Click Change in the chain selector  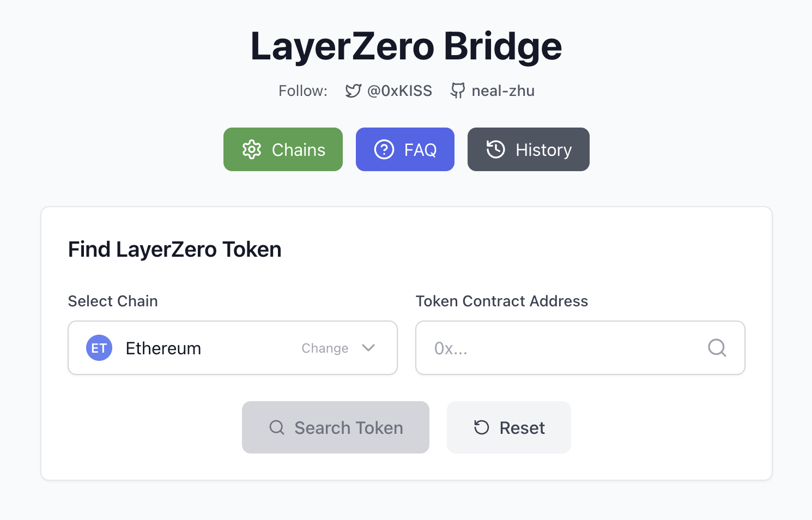(x=325, y=348)
